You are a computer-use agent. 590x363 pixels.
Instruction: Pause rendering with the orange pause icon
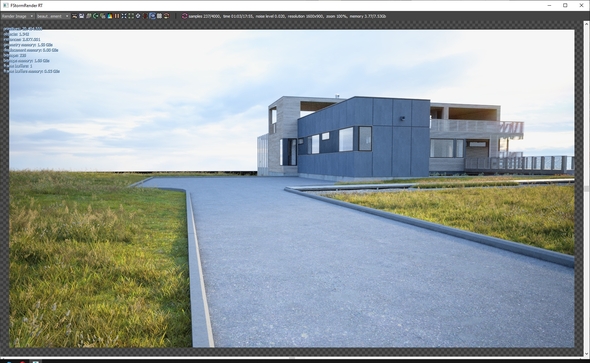[x=117, y=16]
